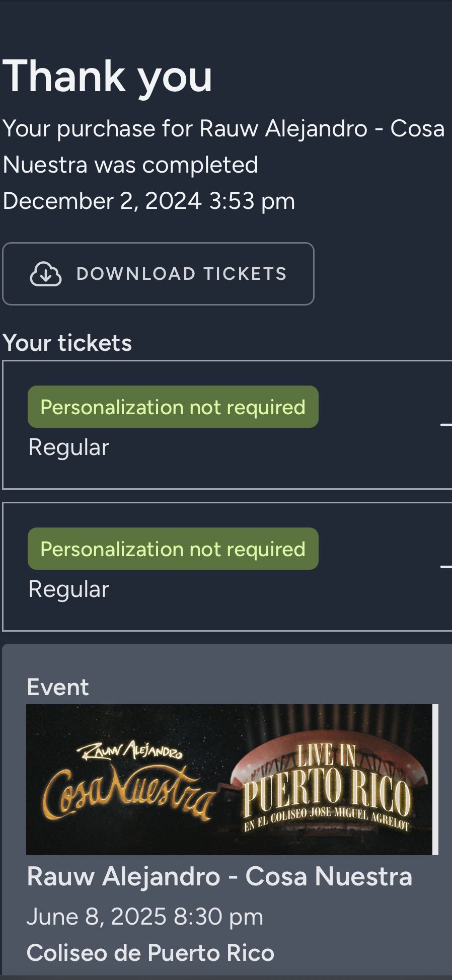Open the event title below the banner
Viewport: 452px width, 980px height.
219,876
